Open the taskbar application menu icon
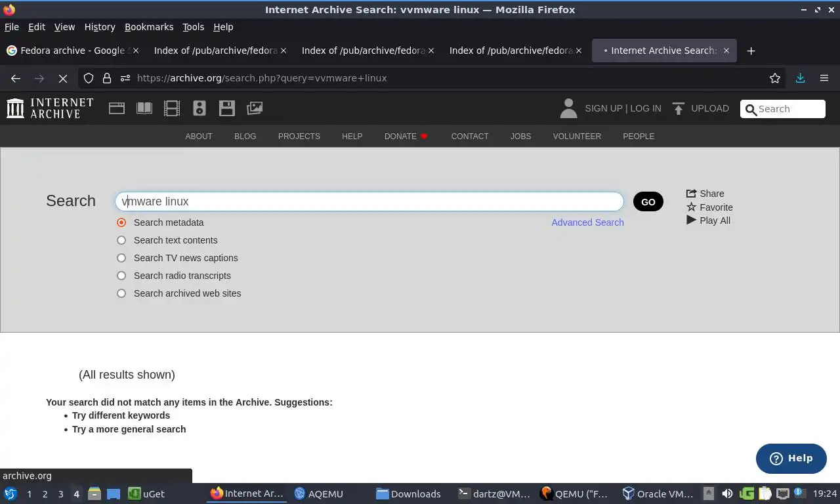The width and height of the screenshot is (840, 504). coord(10,493)
